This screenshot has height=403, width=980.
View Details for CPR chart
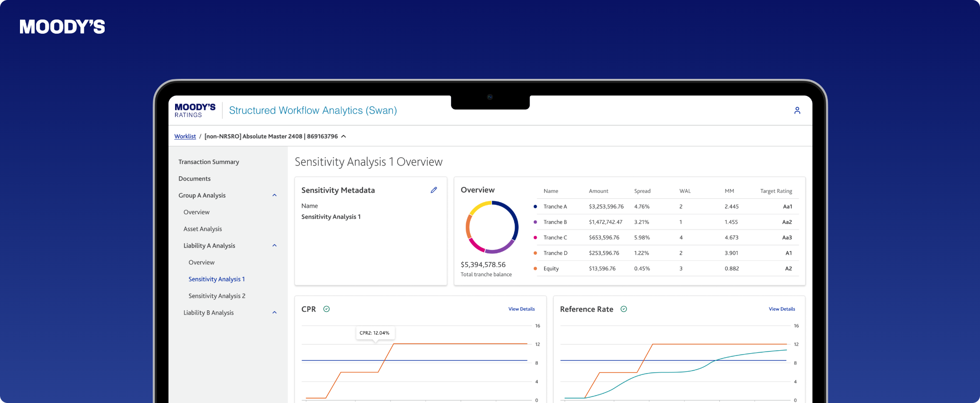pyautogui.click(x=521, y=309)
